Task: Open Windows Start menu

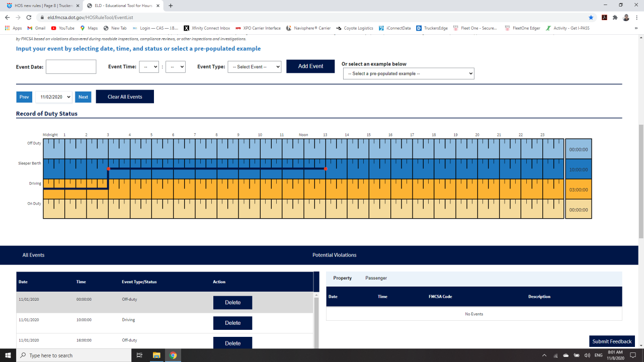Action: click(x=8, y=355)
